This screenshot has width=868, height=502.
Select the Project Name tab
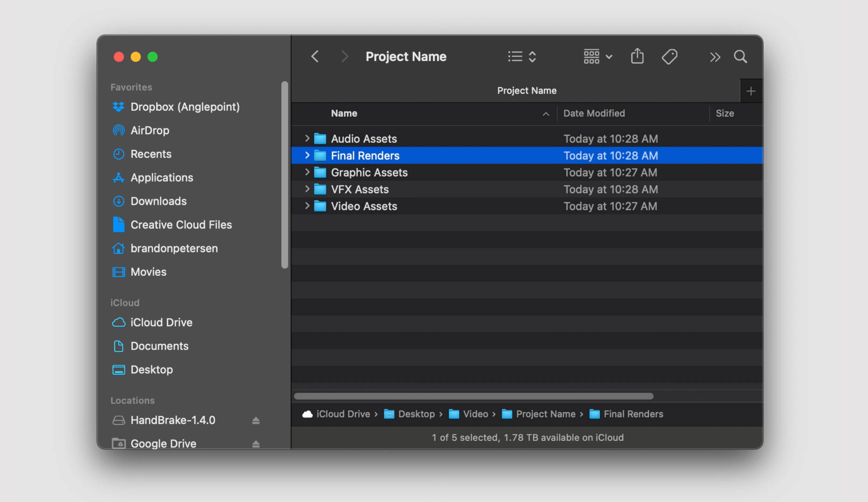[527, 91]
